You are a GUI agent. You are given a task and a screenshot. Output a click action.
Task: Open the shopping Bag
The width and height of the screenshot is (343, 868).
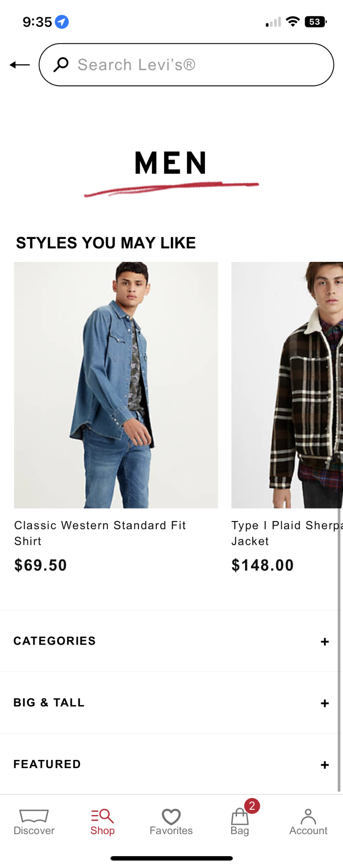pos(240,822)
